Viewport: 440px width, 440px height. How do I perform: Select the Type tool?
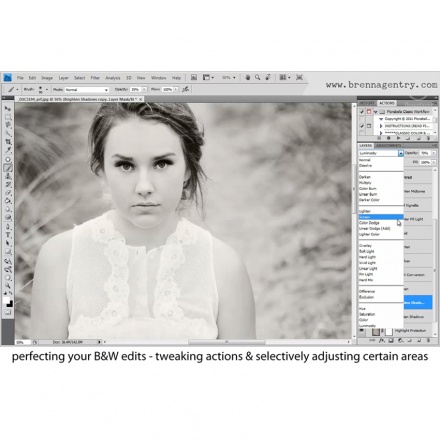pyautogui.click(x=8, y=235)
